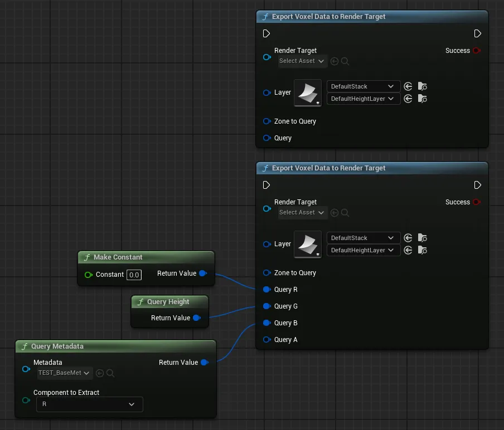Screen dimensions: 504x430
Task: Select the Query Height node title
Action: [168, 302]
